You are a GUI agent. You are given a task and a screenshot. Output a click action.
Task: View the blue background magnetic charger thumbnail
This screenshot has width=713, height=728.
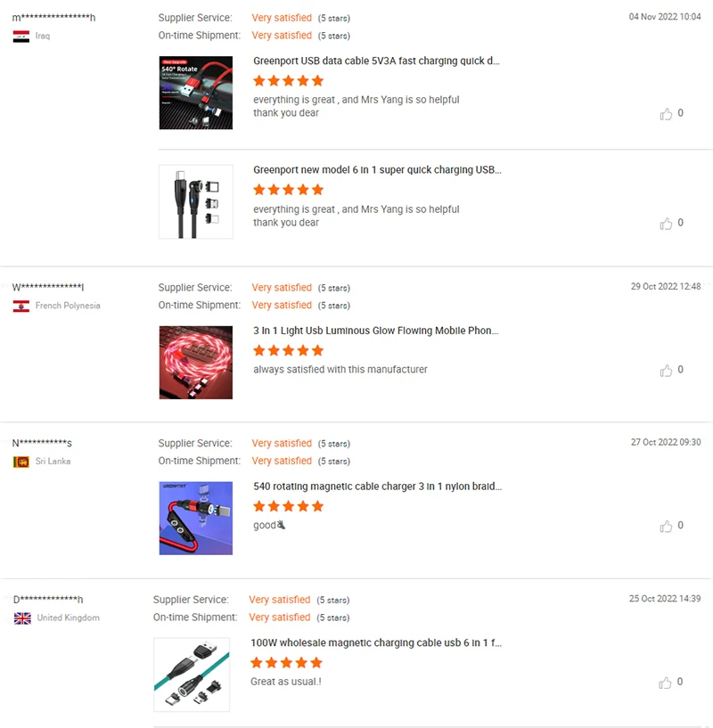tap(196, 518)
